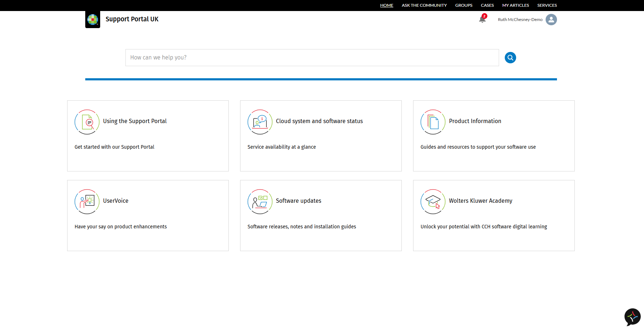
Task: Open the Services menu item
Action: pos(547,5)
